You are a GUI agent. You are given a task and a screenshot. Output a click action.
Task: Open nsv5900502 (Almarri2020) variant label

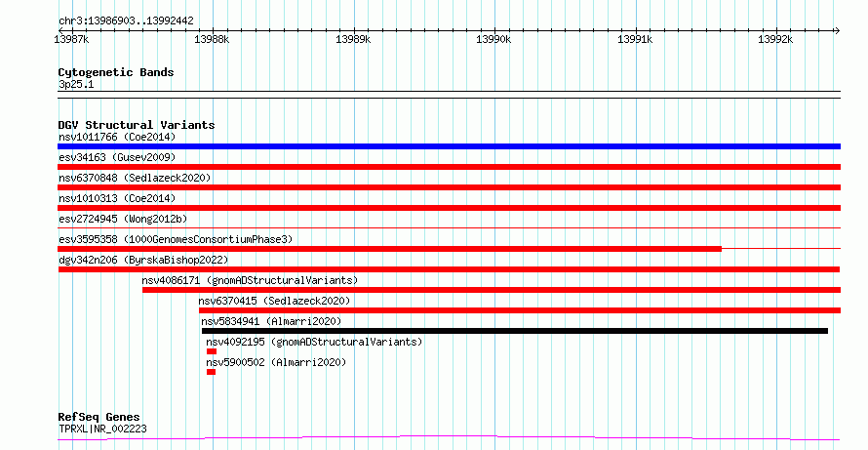(x=276, y=362)
